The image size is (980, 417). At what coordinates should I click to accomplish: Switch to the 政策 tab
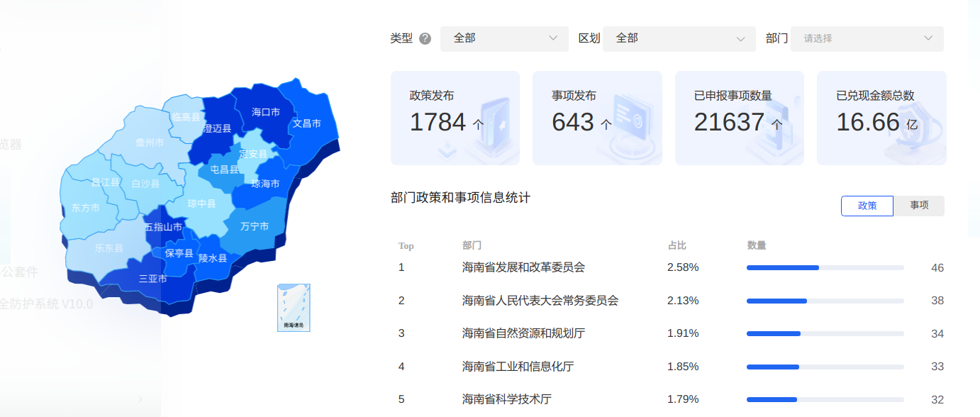pos(867,206)
